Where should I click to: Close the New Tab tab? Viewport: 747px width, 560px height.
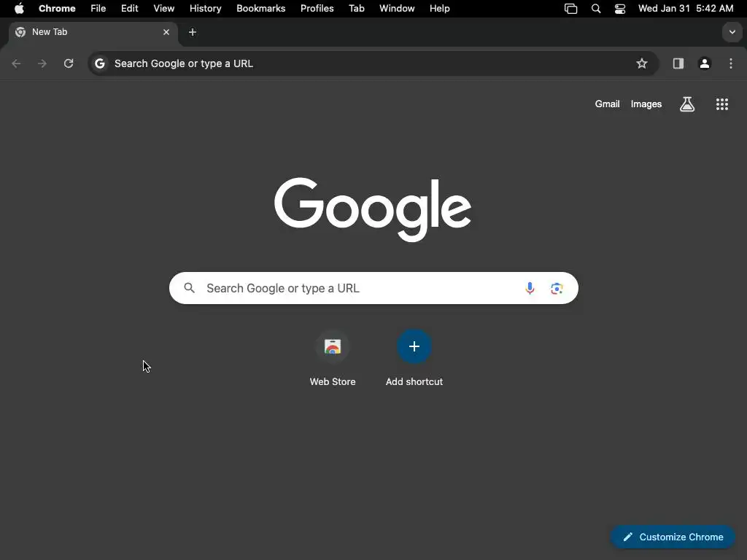(166, 32)
